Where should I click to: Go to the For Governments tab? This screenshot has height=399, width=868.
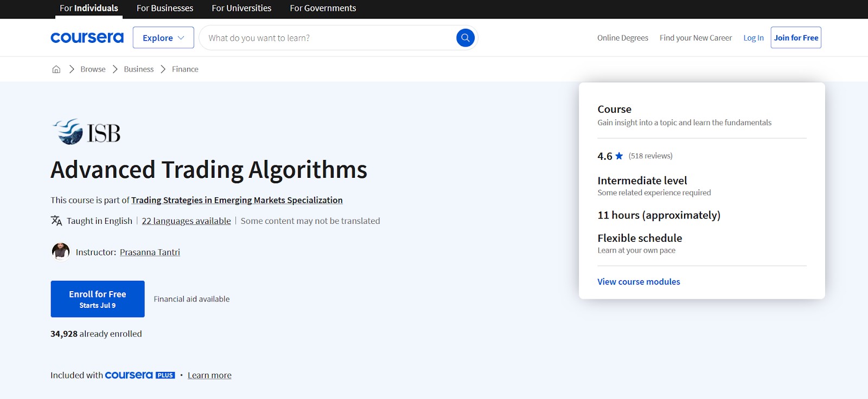[x=323, y=8]
